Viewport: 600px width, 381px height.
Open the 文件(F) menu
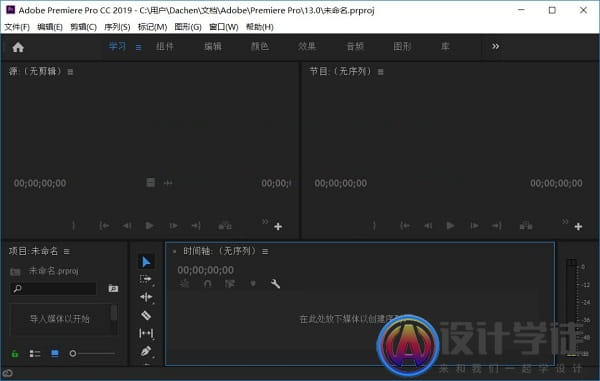click(17, 27)
